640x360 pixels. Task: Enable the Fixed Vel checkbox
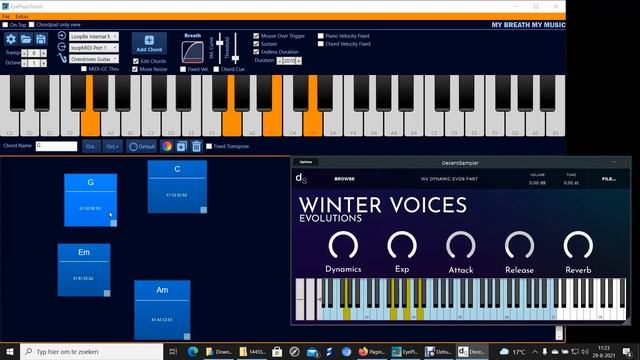[x=183, y=69]
